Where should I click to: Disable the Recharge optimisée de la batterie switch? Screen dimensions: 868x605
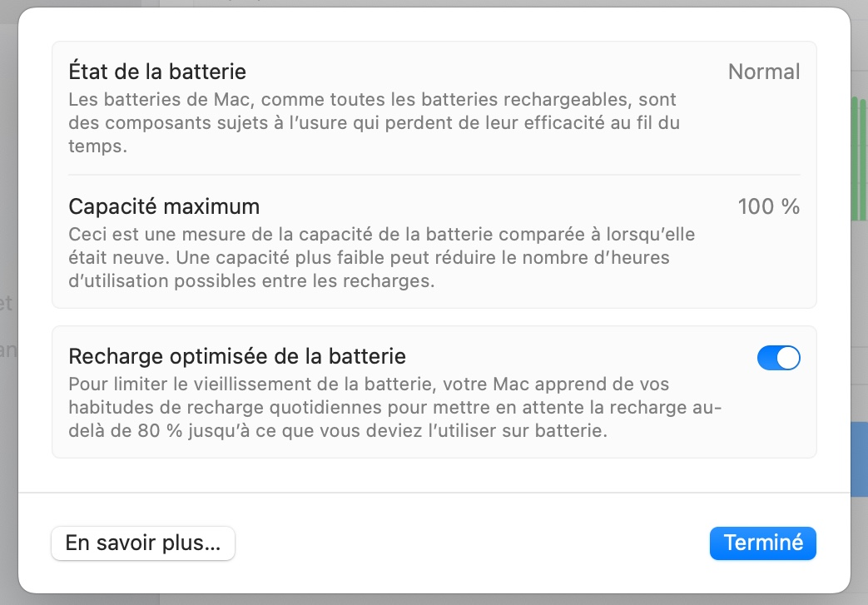[x=778, y=358]
